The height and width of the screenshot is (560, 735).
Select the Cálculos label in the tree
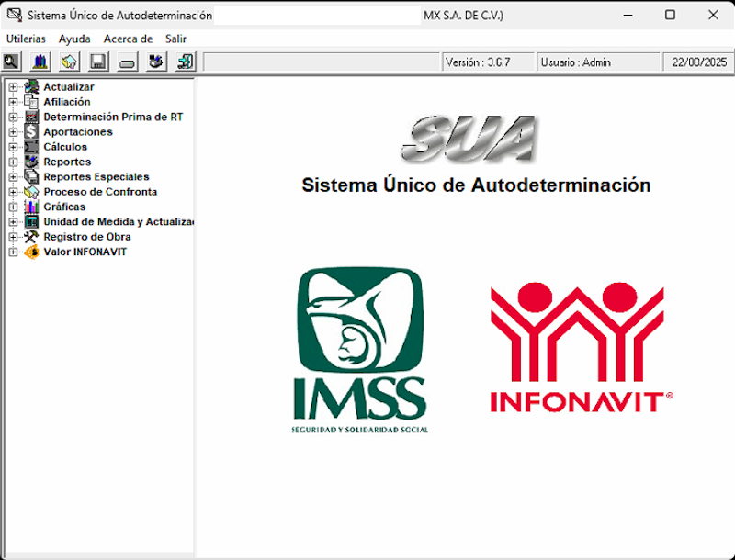pos(65,147)
